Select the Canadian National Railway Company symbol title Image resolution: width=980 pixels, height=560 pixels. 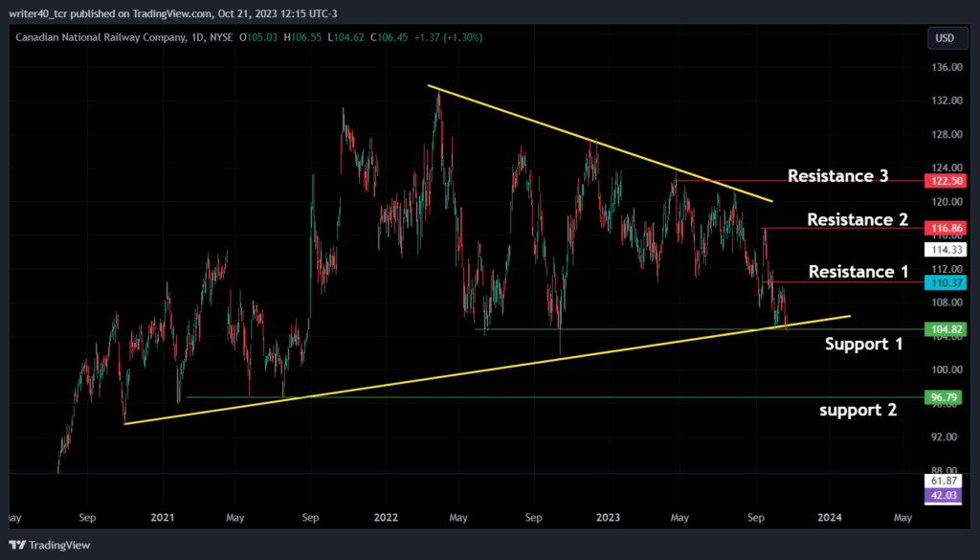pos(100,37)
